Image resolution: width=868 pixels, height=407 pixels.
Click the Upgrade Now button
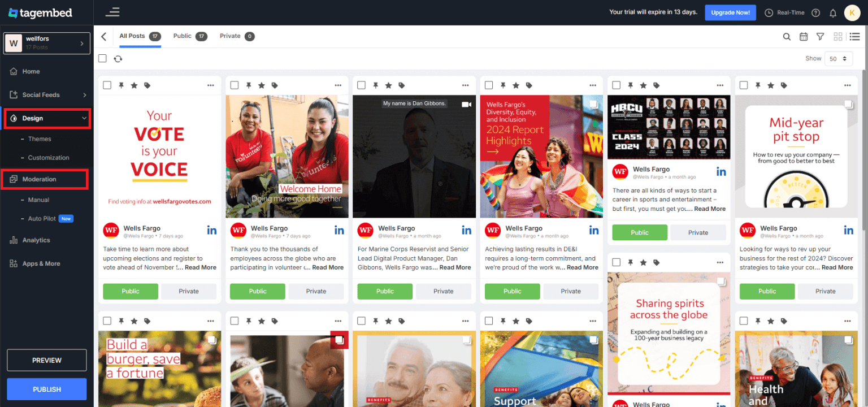coord(730,12)
